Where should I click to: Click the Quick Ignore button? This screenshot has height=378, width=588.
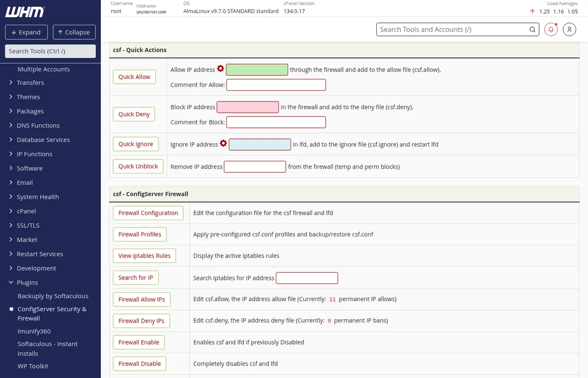pyautogui.click(x=136, y=144)
